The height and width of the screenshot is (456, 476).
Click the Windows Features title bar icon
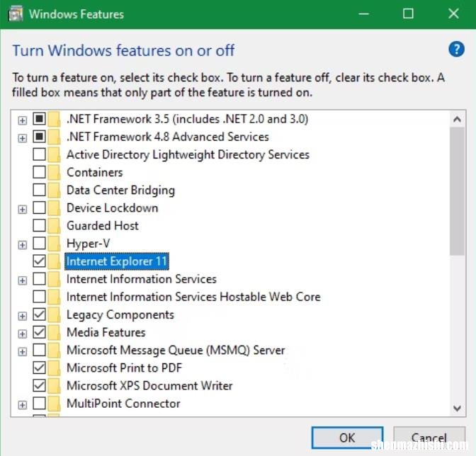pyautogui.click(x=16, y=14)
